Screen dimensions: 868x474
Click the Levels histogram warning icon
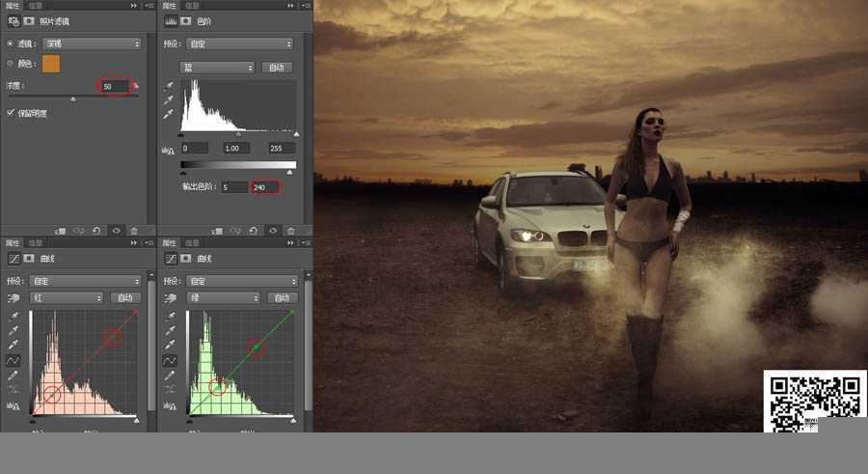coord(168,151)
